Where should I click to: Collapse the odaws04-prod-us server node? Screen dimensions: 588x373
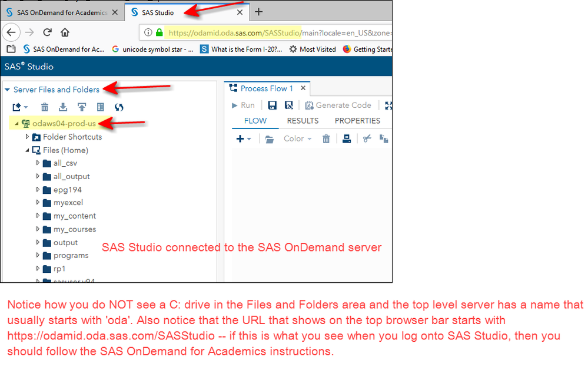(16, 124)
